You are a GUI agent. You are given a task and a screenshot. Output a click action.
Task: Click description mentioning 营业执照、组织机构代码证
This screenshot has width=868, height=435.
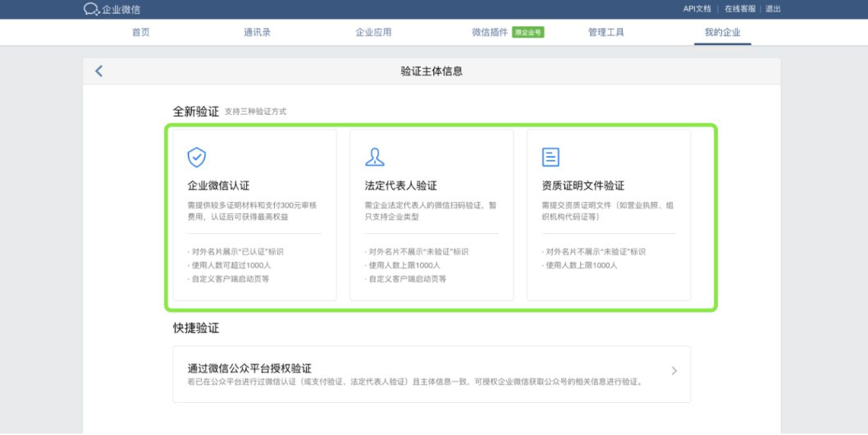pos(607,211)
